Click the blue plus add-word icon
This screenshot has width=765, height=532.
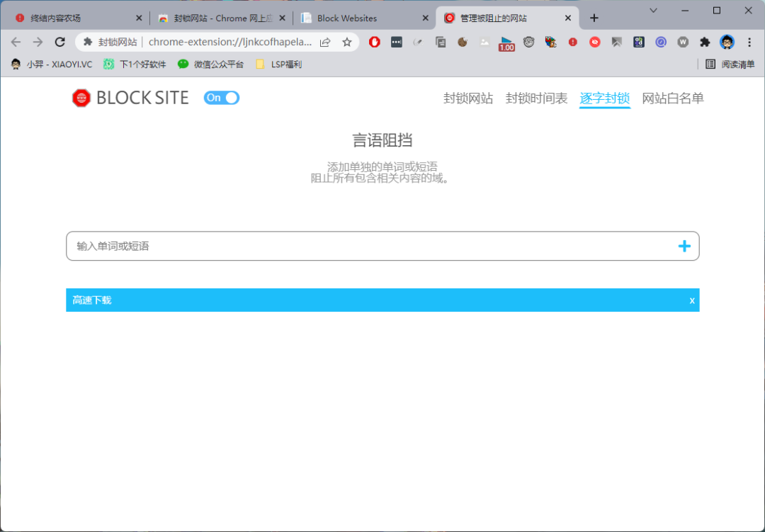point(684,246)
